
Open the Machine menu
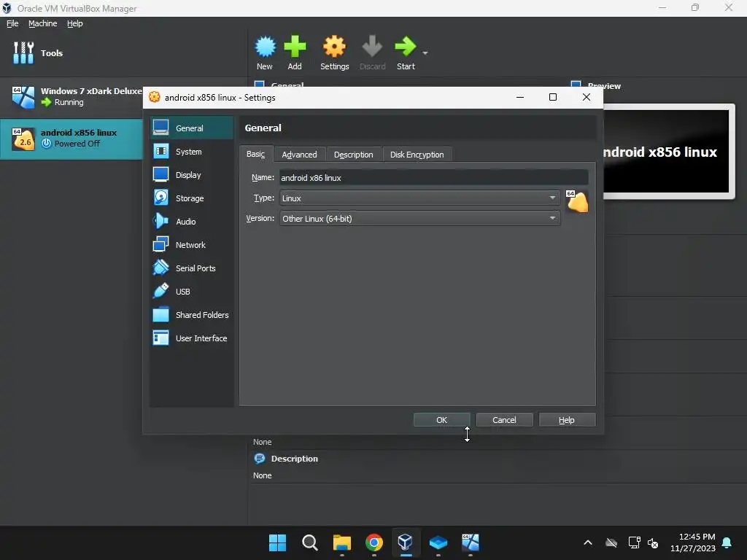(42, 23)
